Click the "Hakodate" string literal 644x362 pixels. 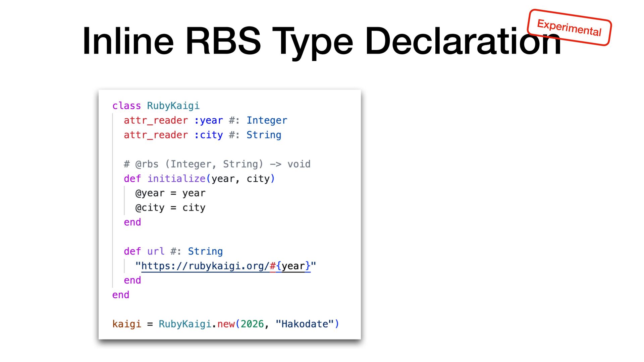click(304, 324)
